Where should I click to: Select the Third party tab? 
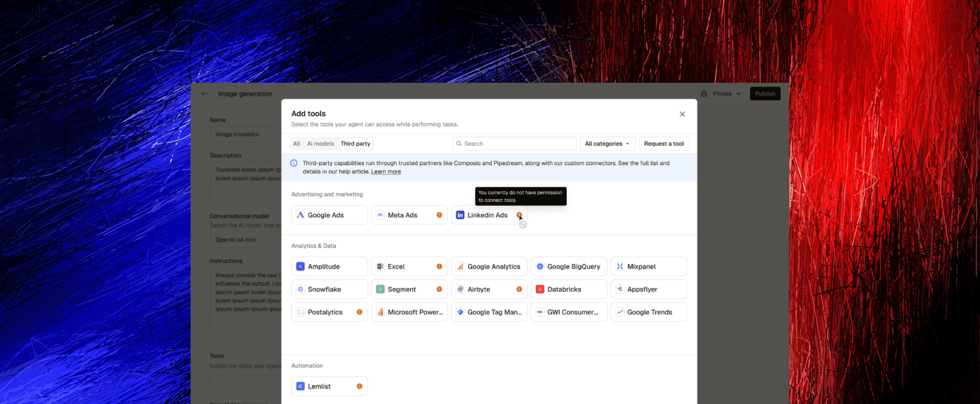point(355,144)
